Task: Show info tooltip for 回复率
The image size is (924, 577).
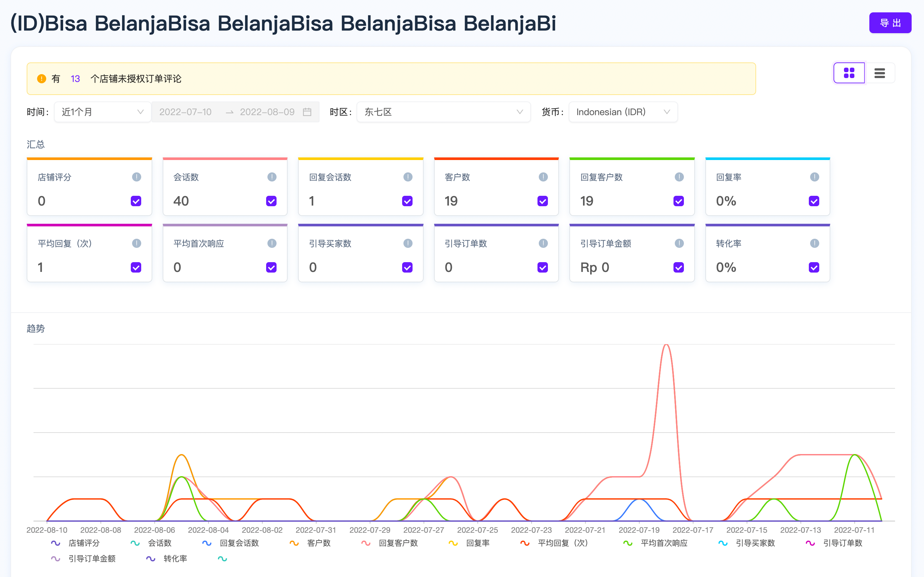Action: click(x=814, y=177)
